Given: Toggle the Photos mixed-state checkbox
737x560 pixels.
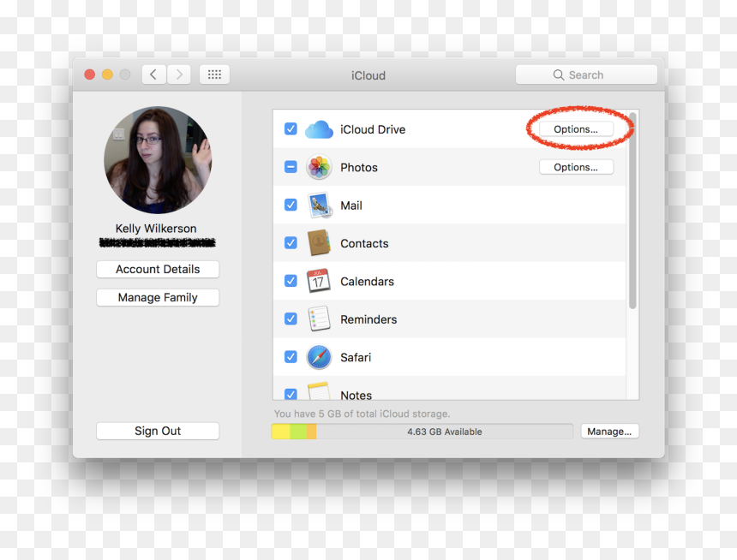Looking at the screenshot, I should (291, 167).
